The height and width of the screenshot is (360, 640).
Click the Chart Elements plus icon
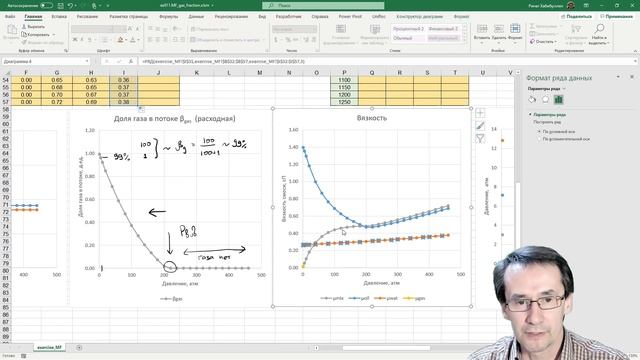coord(480,113)
